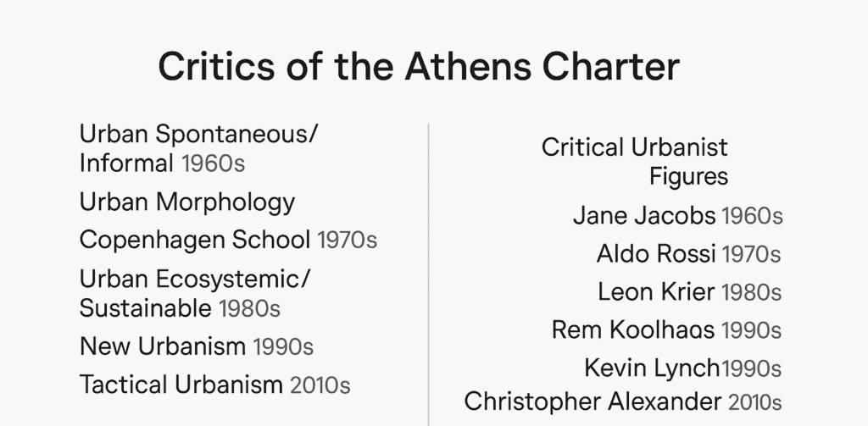Click Tactical Urbanism 2010s entry
Image resolution: width=868 pixels, height=426 pixels.
[x=214, y=385]
